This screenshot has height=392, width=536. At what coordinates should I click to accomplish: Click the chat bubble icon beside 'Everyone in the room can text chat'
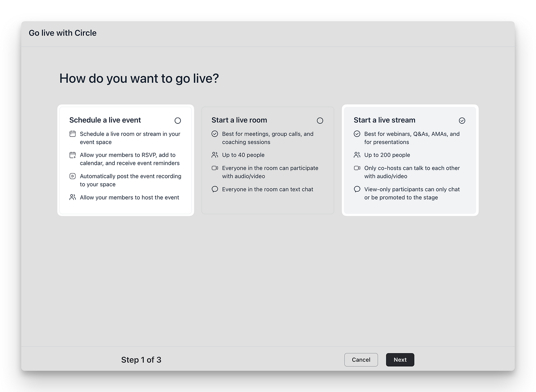tap(215, 189)
